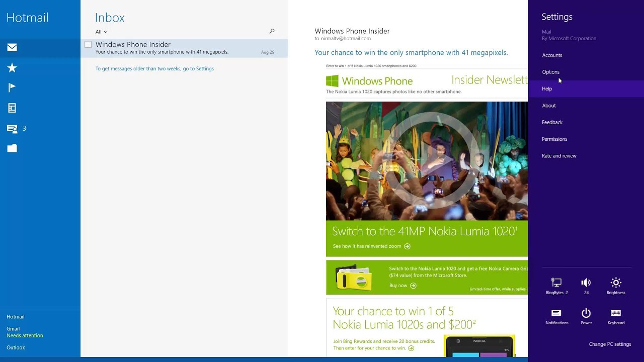This screenshot has width=644, height=362.
Task: Select the Windows Phone Insider email row
Action: coord(184,48)
